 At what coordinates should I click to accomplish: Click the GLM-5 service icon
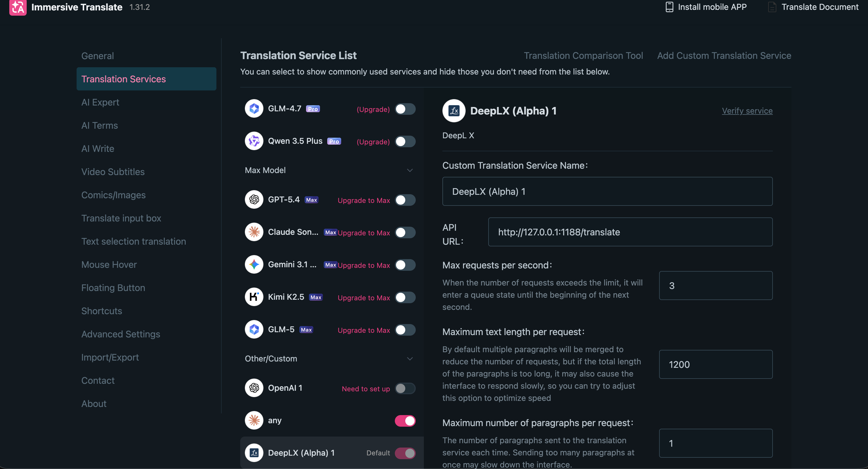pyautogui.click(x=254, y=330)
